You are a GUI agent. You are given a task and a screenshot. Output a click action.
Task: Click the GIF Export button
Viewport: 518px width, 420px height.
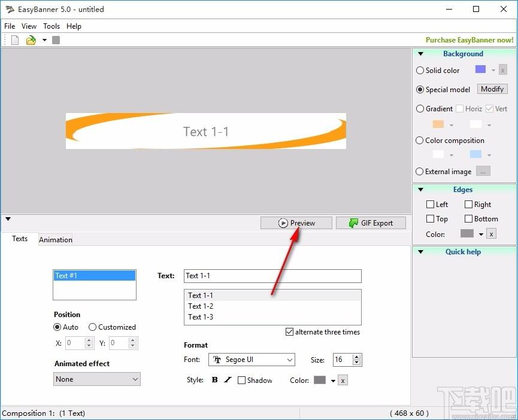[371, 223]
